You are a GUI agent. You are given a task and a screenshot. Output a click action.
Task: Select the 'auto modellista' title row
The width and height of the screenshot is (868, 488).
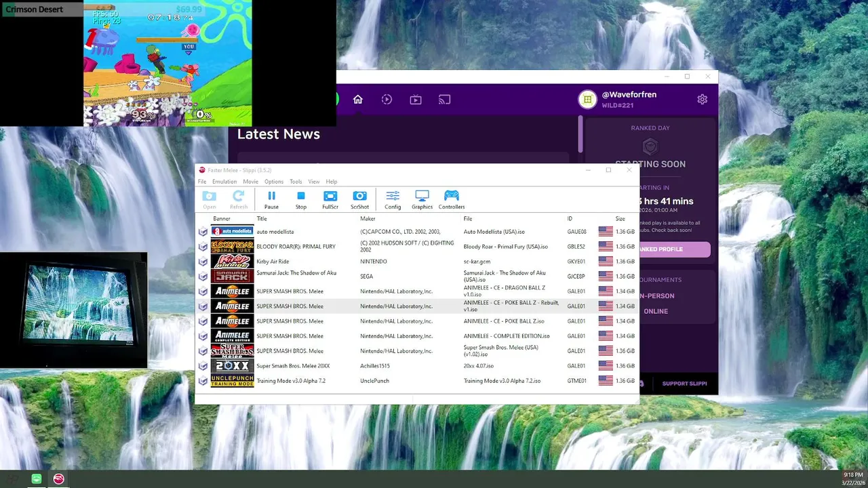(x=275, y=232)
